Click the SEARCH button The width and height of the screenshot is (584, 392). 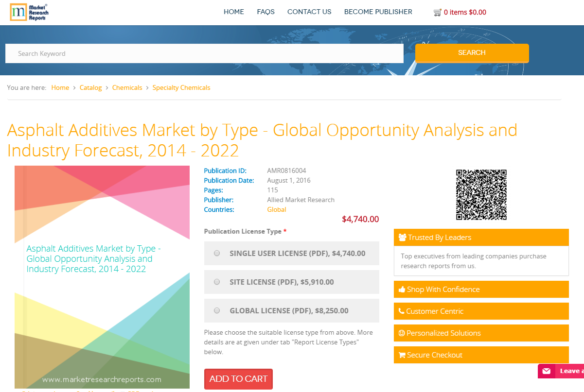[x=471, y=52]
